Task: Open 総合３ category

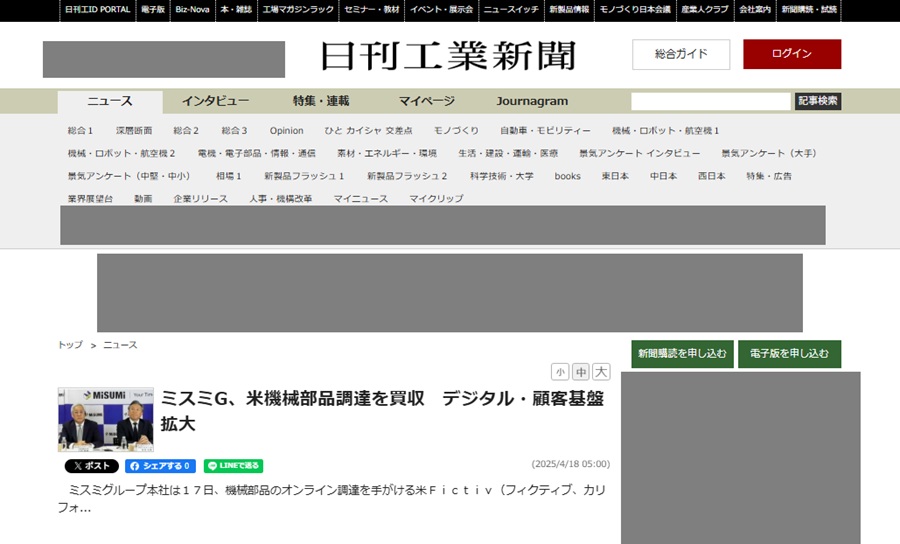Action: [x=234, y=131]
